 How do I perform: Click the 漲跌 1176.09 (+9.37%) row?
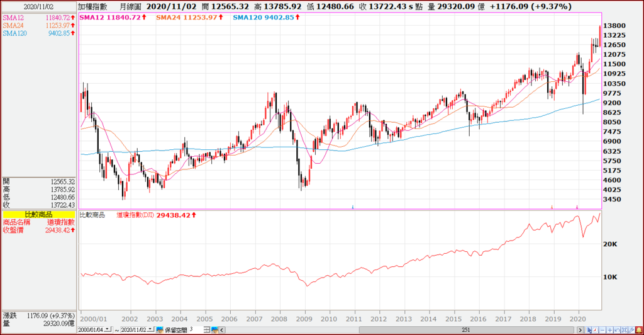39,315
